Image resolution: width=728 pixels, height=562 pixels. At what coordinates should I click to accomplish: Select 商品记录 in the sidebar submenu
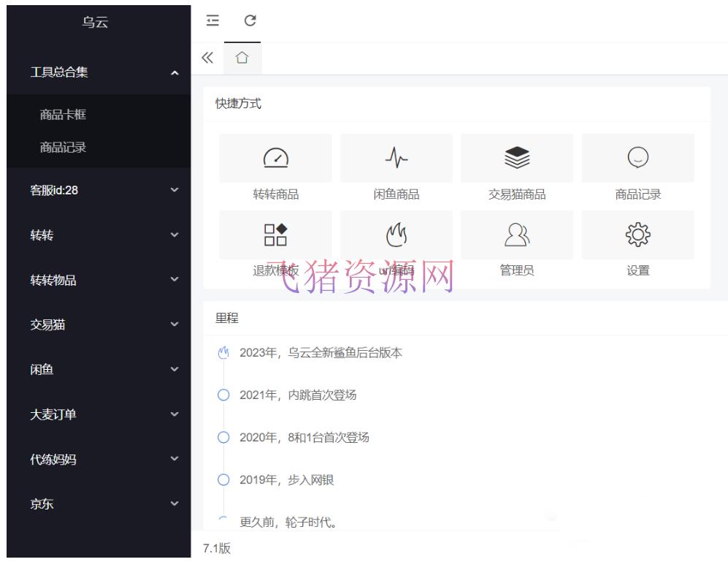pos(63,148)
